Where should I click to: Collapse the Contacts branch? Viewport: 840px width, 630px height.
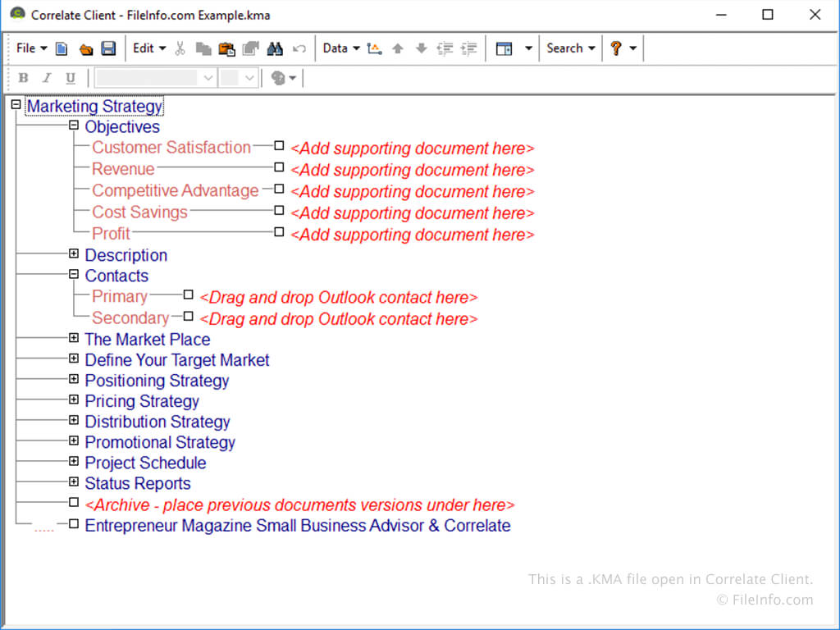click(74, 274)
